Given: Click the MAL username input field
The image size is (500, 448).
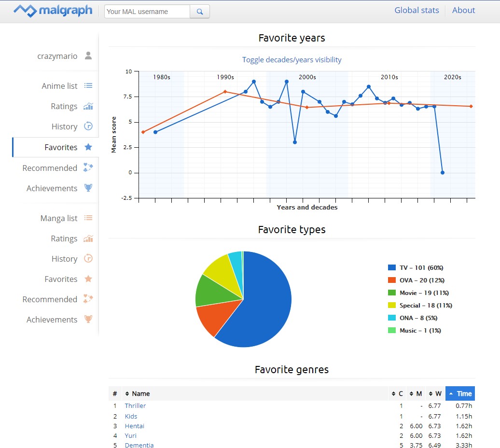Looking at the screenshot, I should (x=147, y=12).
